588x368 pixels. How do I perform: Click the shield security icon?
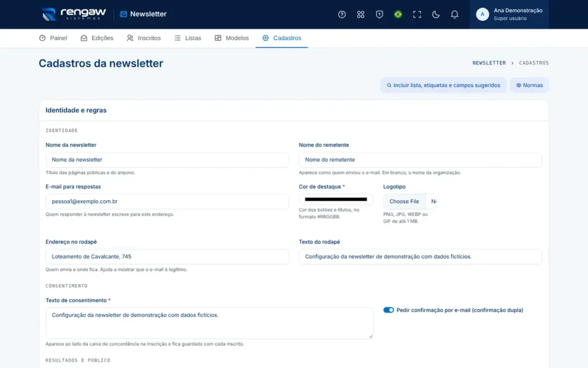379,14
